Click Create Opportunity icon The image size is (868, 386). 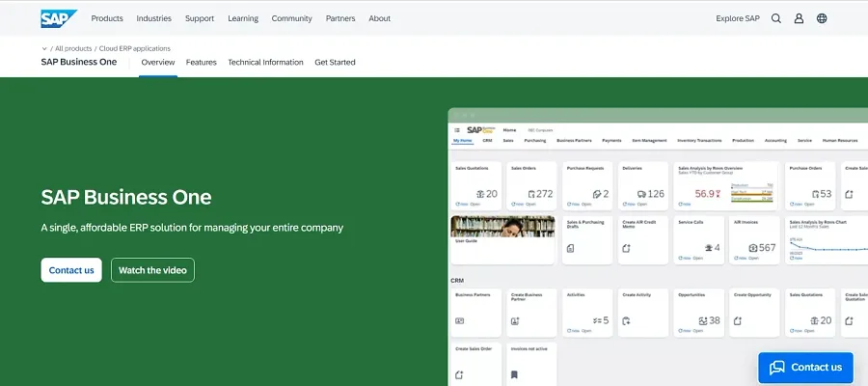tap(738, 320)
